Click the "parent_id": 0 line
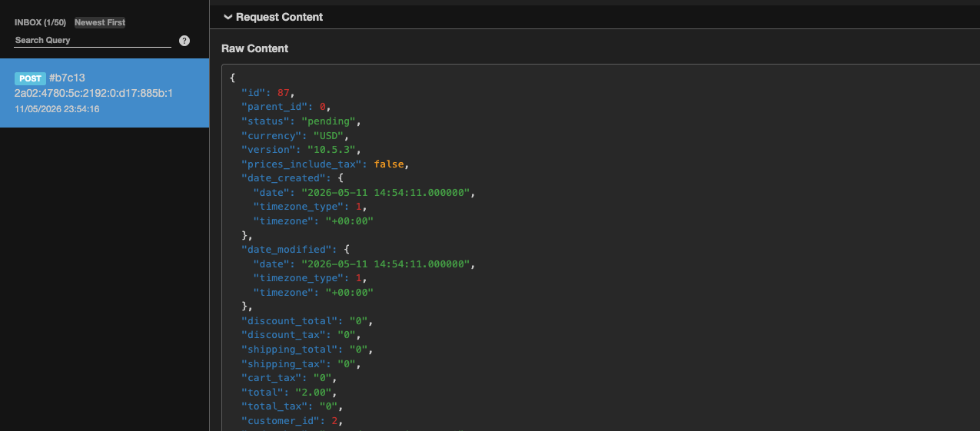The height and width of the screenshot is (431, 980). point(287,107)
